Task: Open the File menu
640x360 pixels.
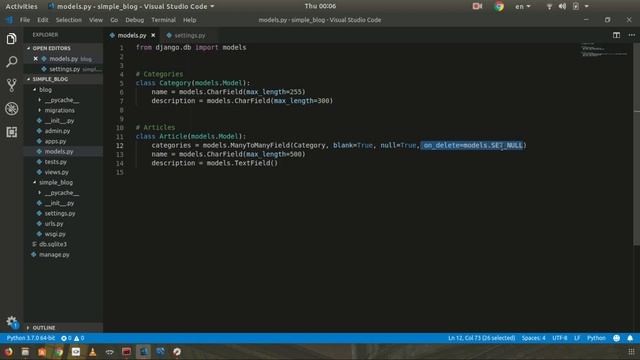Action: point(25,20)
